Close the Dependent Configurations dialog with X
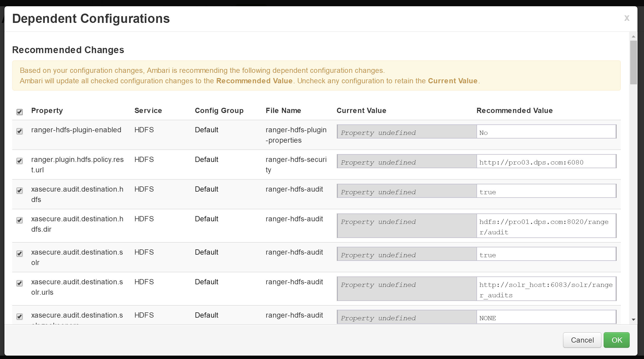 click(x=627, y=18)
